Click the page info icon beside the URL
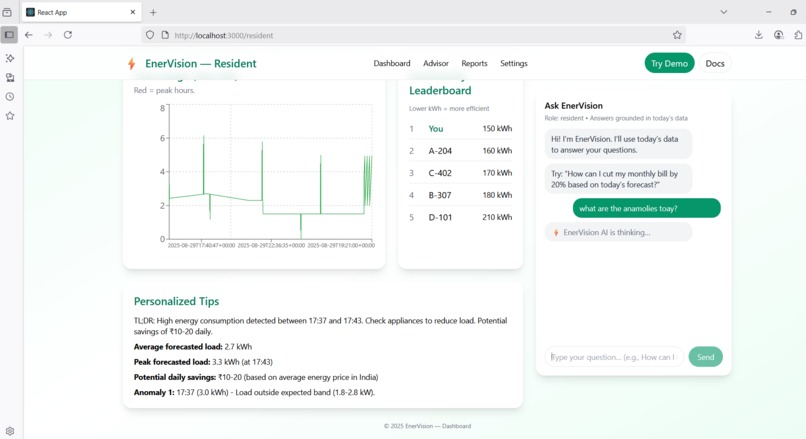The height and width of the screenshot is (439, 806). tap(165, 35)
